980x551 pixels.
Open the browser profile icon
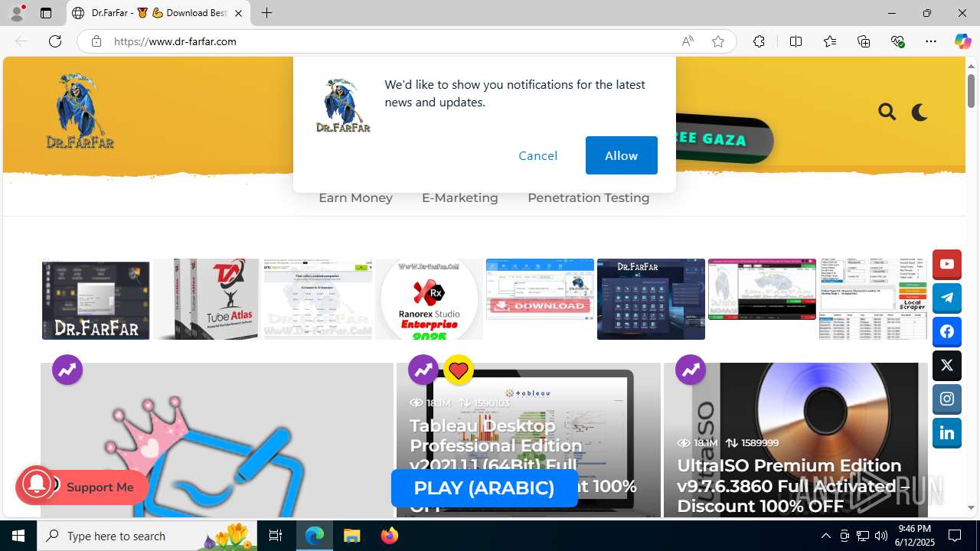tap(17, 13)
